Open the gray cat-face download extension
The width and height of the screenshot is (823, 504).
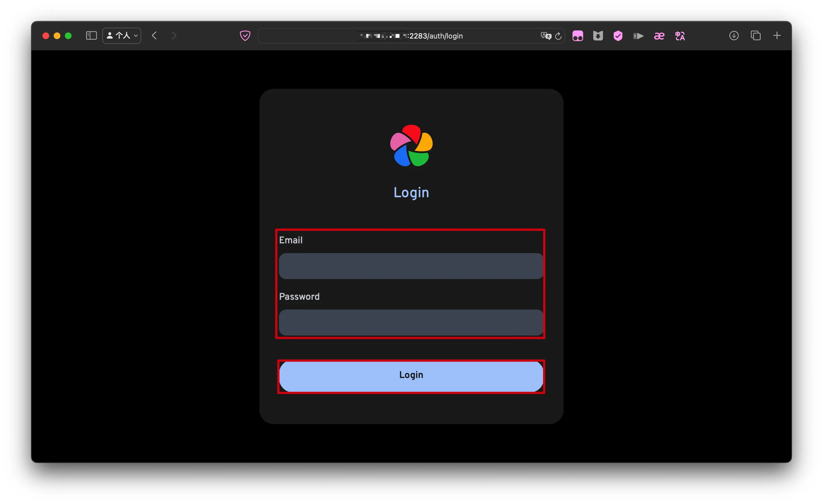[x=598, y=36]
